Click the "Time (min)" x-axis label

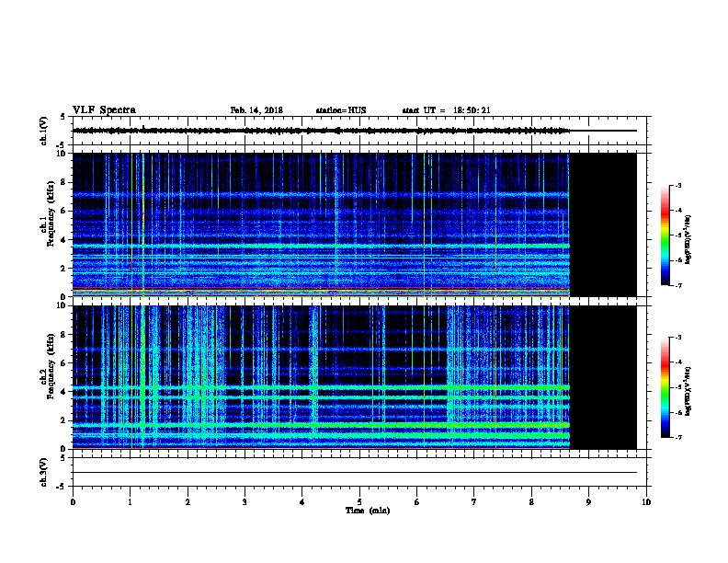[368, 511]
